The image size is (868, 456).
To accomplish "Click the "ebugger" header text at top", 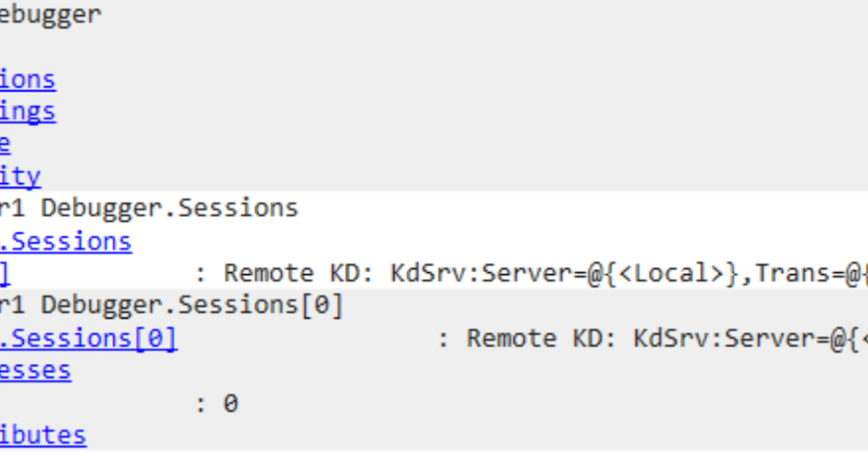I will [x=51, y=15].
